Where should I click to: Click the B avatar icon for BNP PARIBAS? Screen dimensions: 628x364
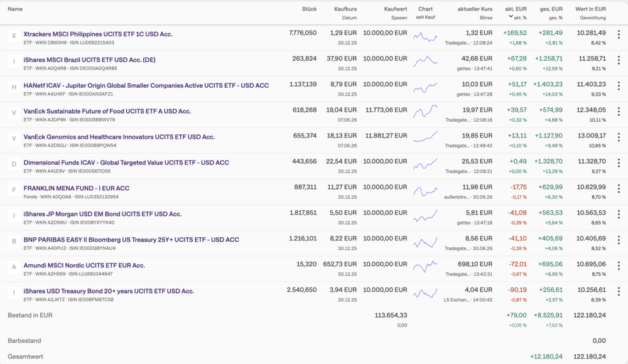(14, 242)
